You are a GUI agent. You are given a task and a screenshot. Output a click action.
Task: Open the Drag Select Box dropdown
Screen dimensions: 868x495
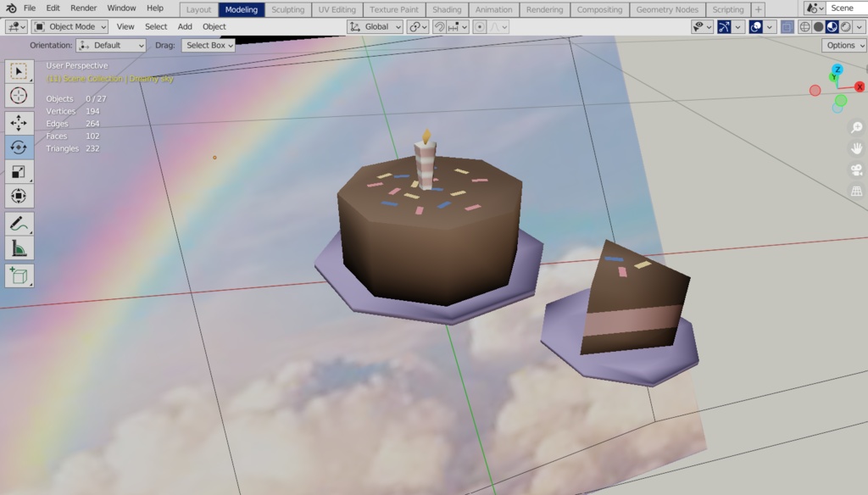click(x=209, y=46)
